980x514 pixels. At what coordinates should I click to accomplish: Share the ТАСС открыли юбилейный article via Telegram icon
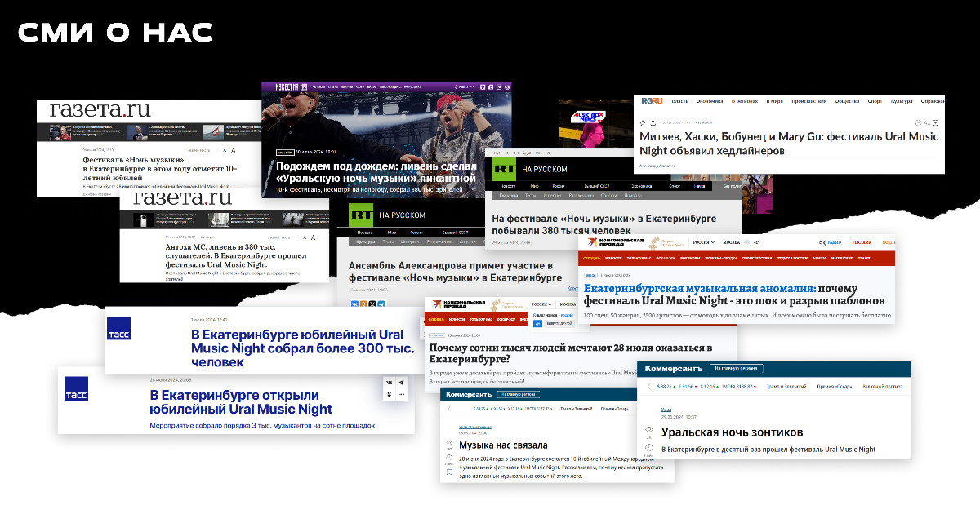[401, 383]
